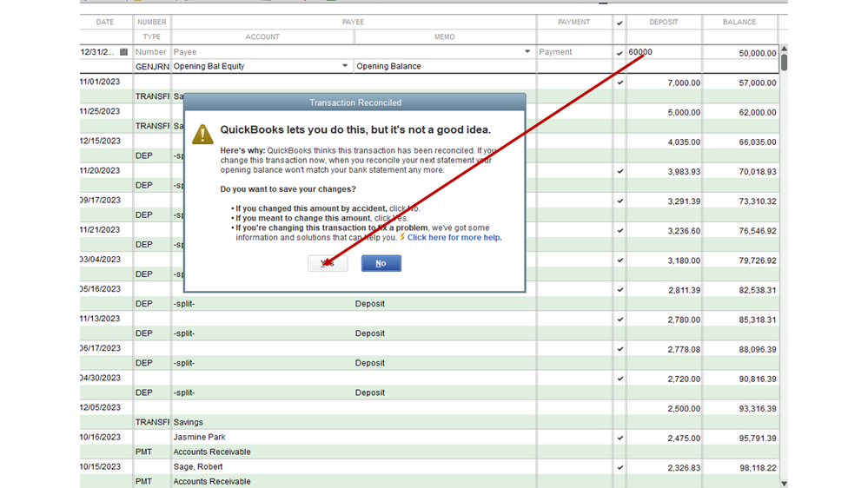Click the 11/01/2023 date cell
The height and width of the screenshot is (488, 868).
click(100, 82)
